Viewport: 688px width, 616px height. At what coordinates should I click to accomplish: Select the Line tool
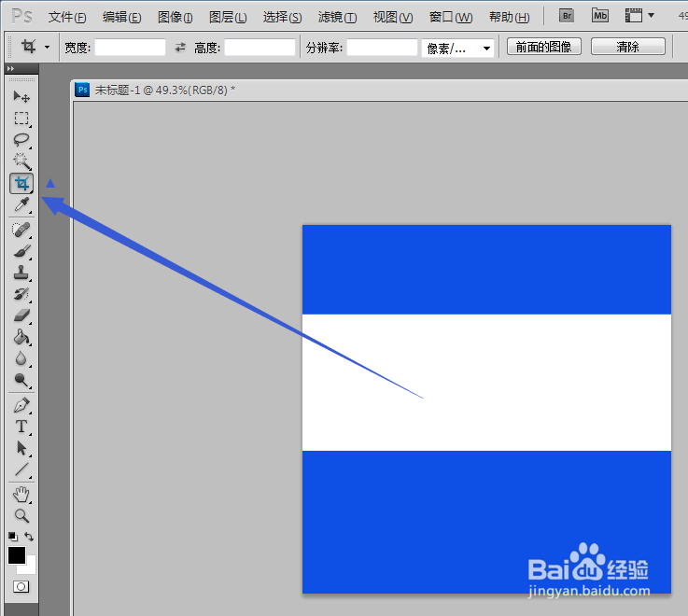21,469
